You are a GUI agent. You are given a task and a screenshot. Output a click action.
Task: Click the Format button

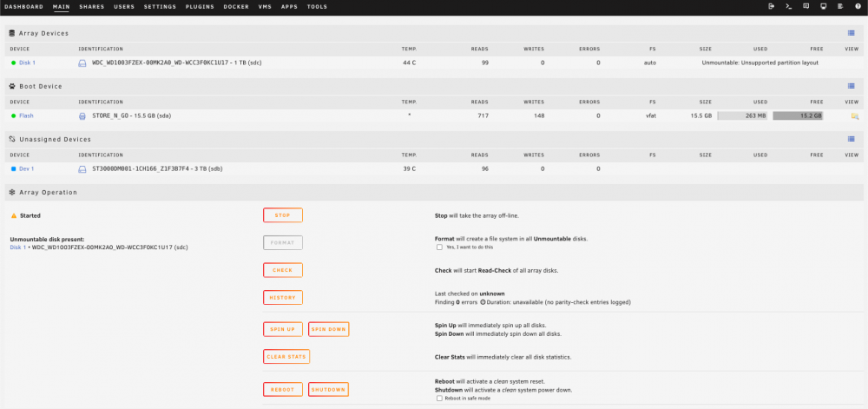[283, 243]
